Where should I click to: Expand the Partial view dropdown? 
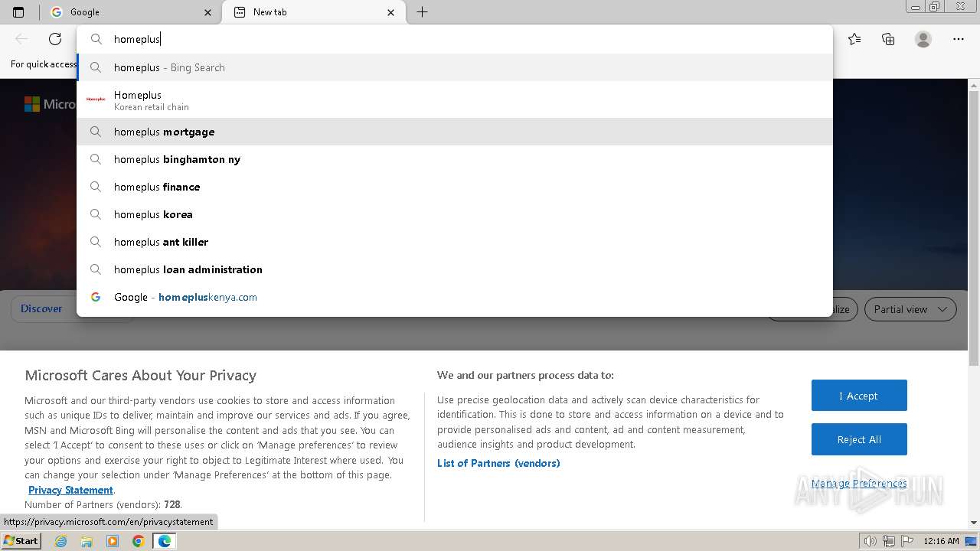point(910,309)
